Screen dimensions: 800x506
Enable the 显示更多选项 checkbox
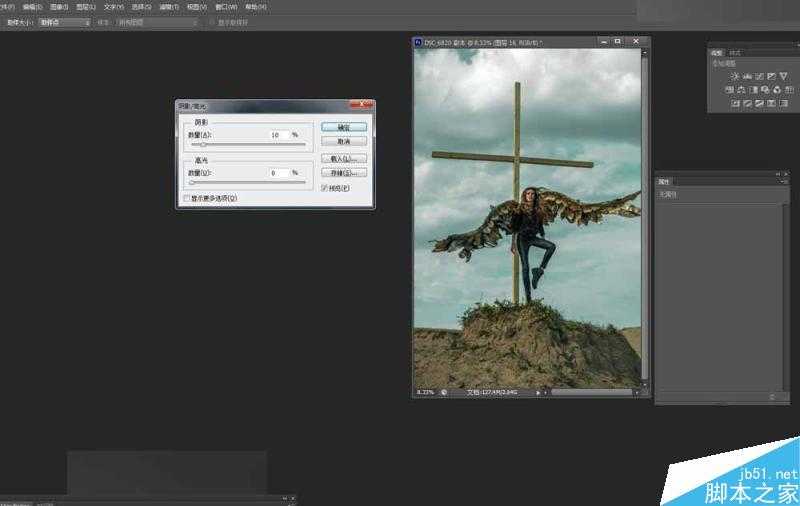186,199
